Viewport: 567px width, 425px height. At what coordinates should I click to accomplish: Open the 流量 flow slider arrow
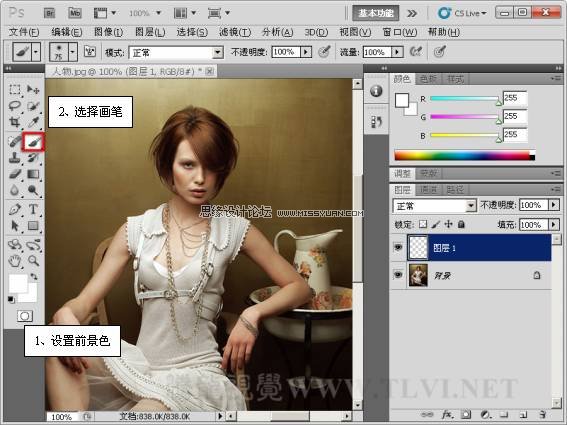click(397, 52)
